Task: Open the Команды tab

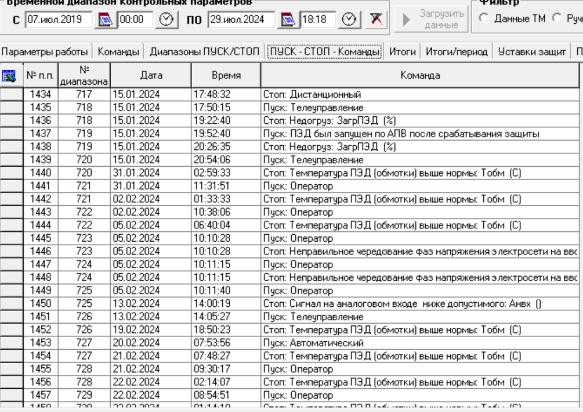Action: pyautogui.click(x=119, y=52)
